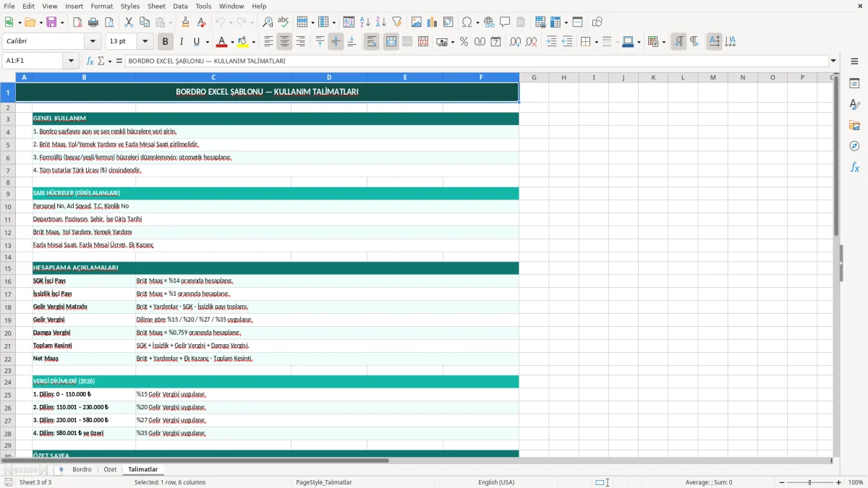This screenshot has width=868, height=488.
Task: Align cell text right
Action: [x=300, y=42]
